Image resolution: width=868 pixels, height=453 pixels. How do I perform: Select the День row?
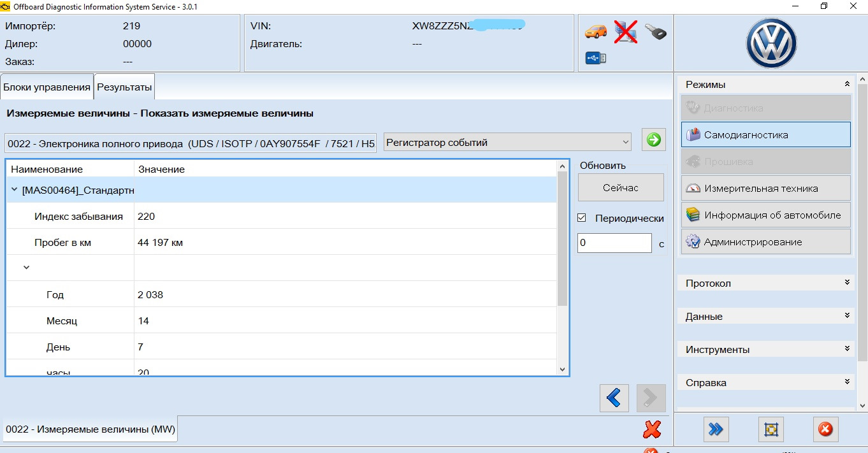[x=281, y=347]
